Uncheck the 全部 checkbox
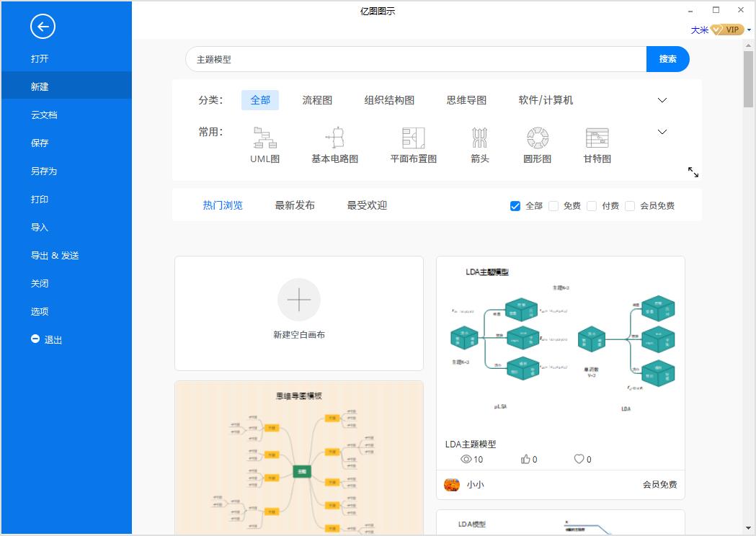756x536 pixels. pos(515,205)
